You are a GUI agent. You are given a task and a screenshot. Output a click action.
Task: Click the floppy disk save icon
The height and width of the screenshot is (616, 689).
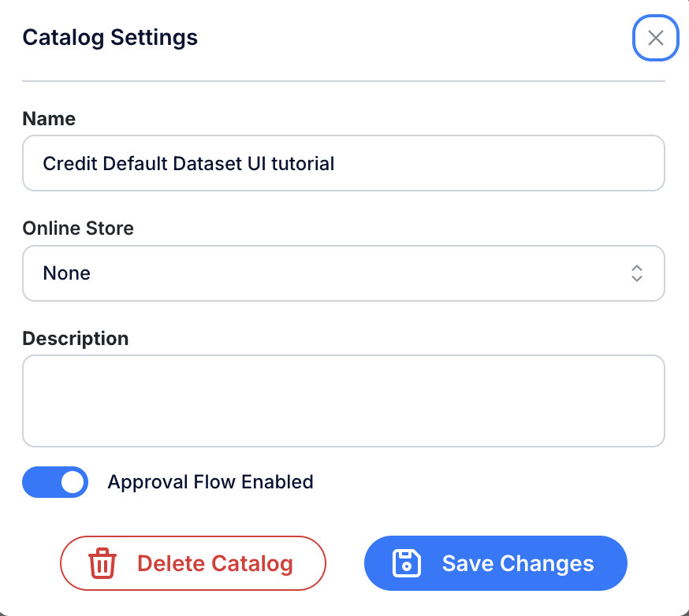[404, 563]
